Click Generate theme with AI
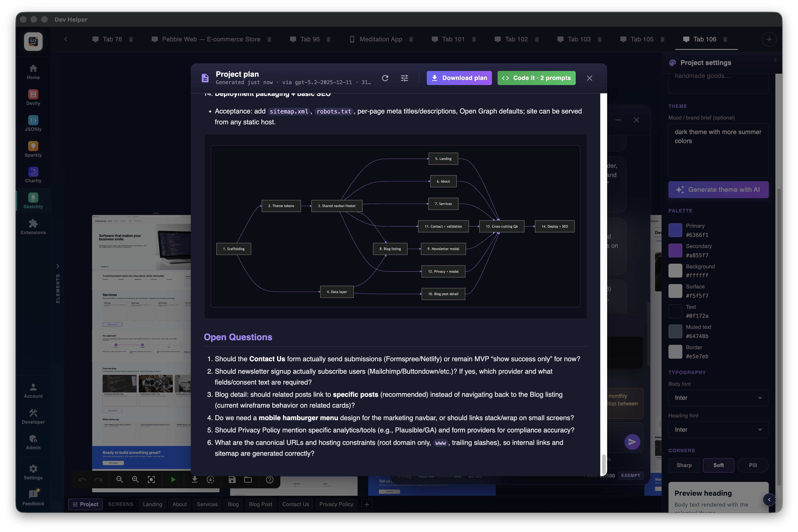This screenshot has height=532, width=798. pos(718,189)
